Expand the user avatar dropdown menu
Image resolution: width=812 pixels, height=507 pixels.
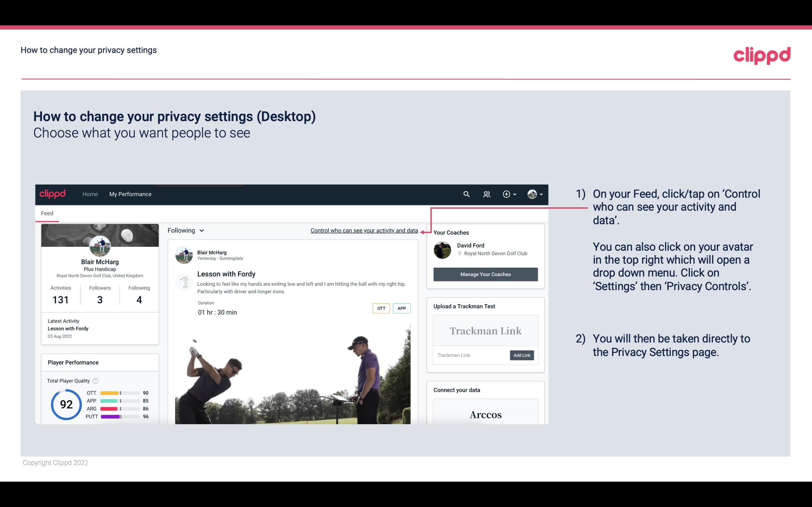[533, 194]
